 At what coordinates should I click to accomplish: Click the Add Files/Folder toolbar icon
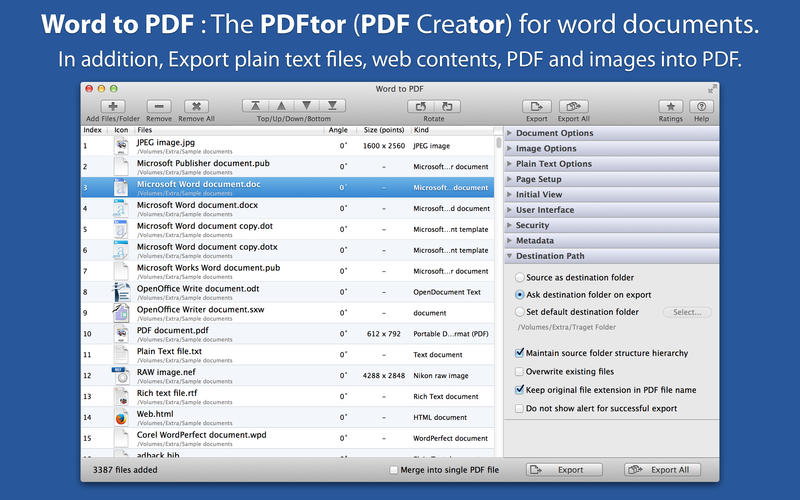(x=112, y=106)
